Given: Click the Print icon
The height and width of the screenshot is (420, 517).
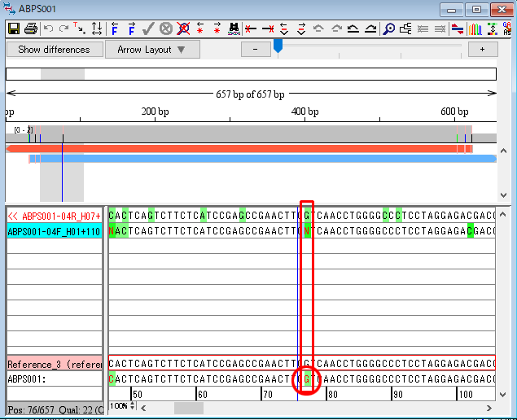Looking at the screenshot, I should click(x=30, y=29).
